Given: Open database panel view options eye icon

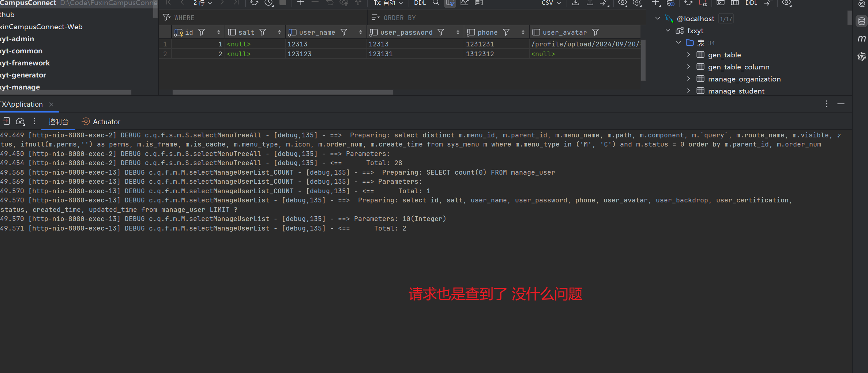Looking at the screenshot, I should click(786, 3).
